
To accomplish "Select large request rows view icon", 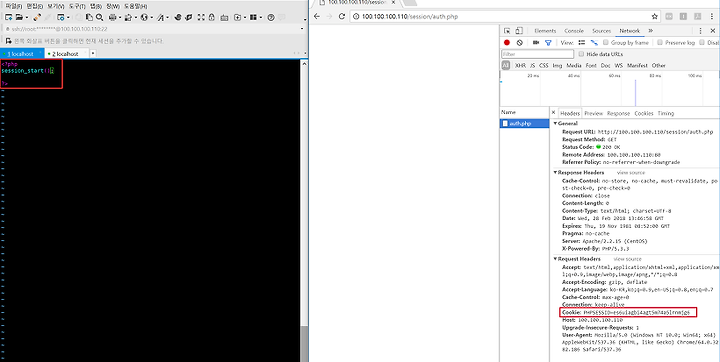I will 582,42.
